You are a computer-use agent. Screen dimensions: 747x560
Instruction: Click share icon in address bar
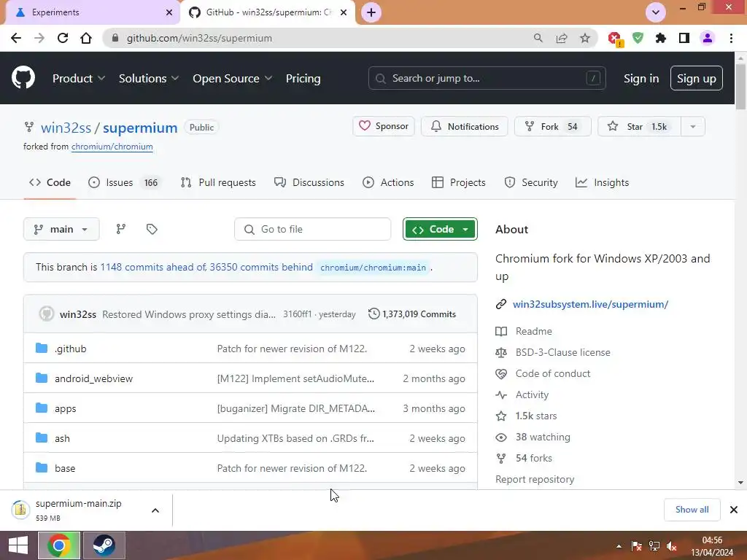[562, 38]
